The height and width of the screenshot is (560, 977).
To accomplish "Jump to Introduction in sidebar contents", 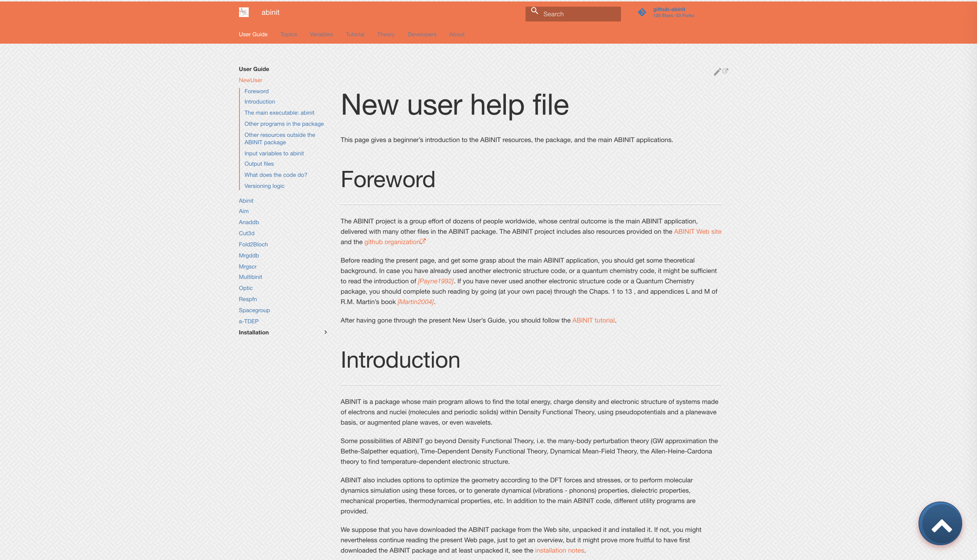I will (x=260, y=102).
